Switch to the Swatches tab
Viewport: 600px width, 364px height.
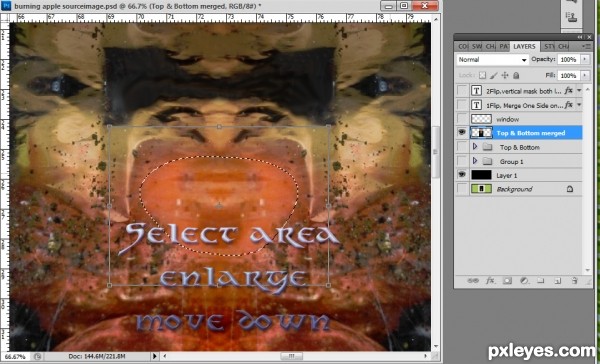(476, 46)
